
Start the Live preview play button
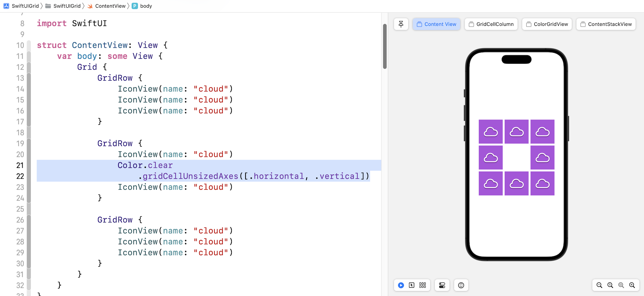coord(401,285)
